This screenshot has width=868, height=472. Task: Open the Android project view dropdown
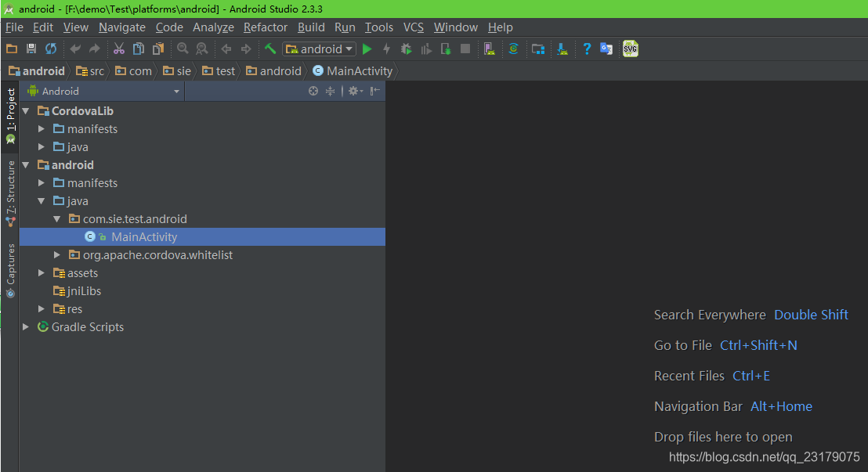104,92
